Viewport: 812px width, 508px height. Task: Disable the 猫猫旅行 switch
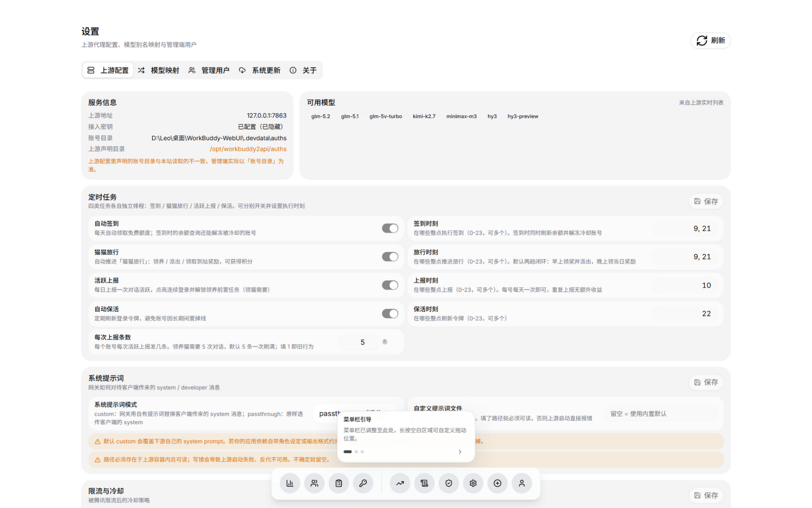[390, 257]
